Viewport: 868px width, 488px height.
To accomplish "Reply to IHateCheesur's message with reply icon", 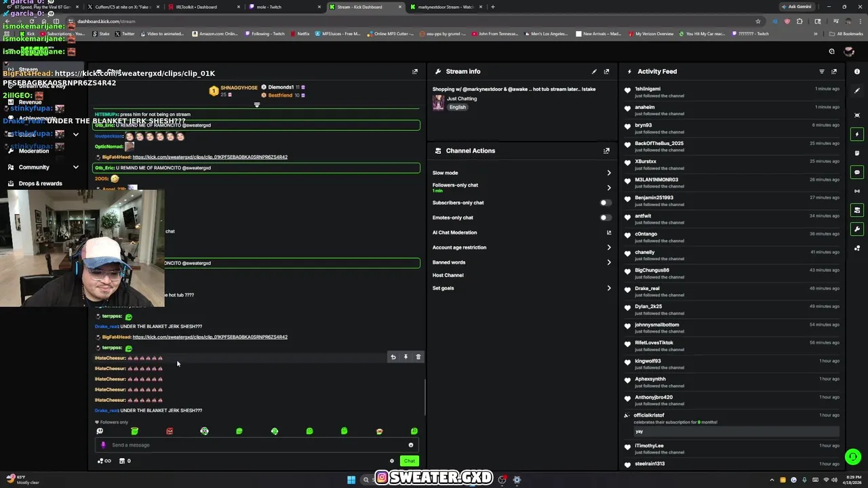I will click(393, 357).
